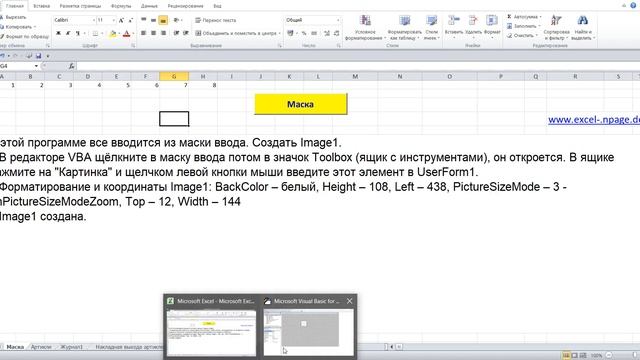Screen dimensions: 640x360
Task: Click the Save icon in quick access toolbar
Action: tap(38, 56)
